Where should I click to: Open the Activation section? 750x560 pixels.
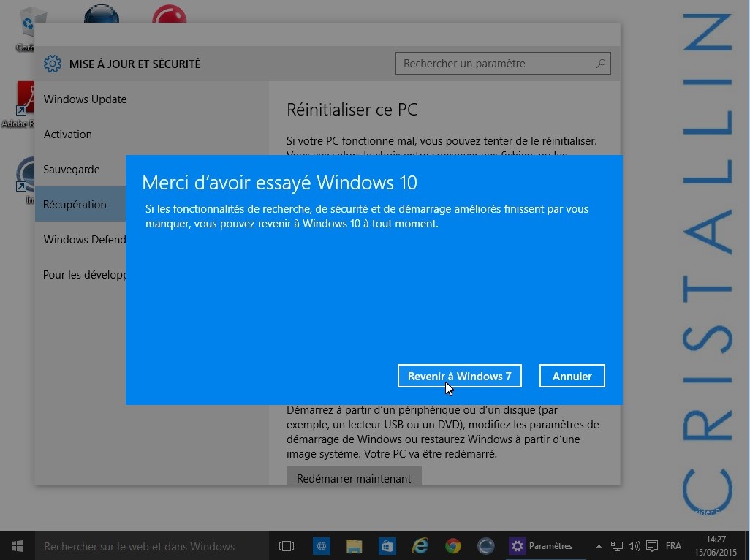click(x=67, y=135)
